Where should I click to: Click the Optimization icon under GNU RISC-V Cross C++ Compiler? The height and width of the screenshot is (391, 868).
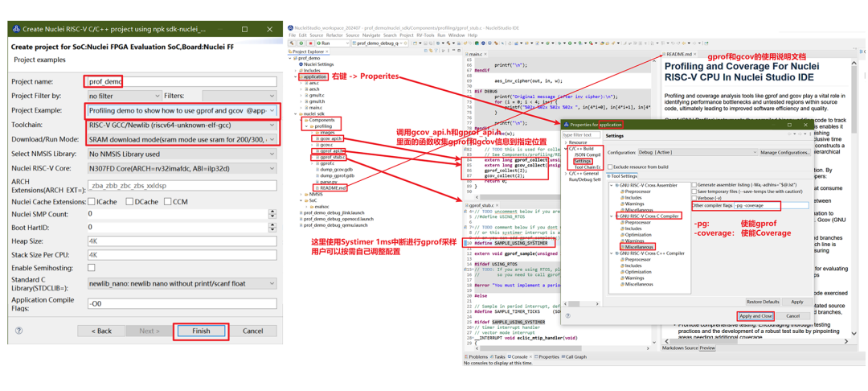pyautogui.click(x=621, y=272)
